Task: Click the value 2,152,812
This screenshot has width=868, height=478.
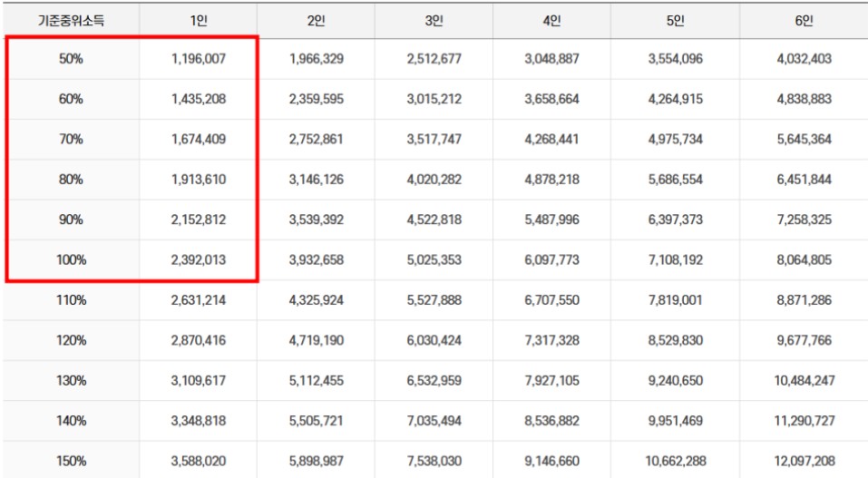Action: coord(198,219)
